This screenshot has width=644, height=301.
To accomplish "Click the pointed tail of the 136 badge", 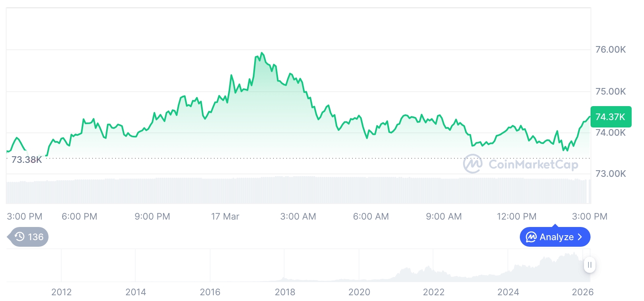I will point(6,237).
